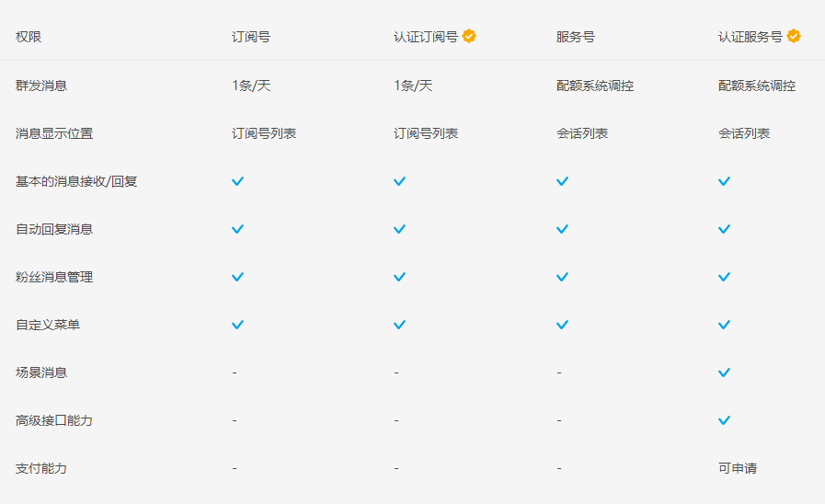
Task: Click 订阅号列表 under 认证订阅号 column
Action: coord(426,133)
